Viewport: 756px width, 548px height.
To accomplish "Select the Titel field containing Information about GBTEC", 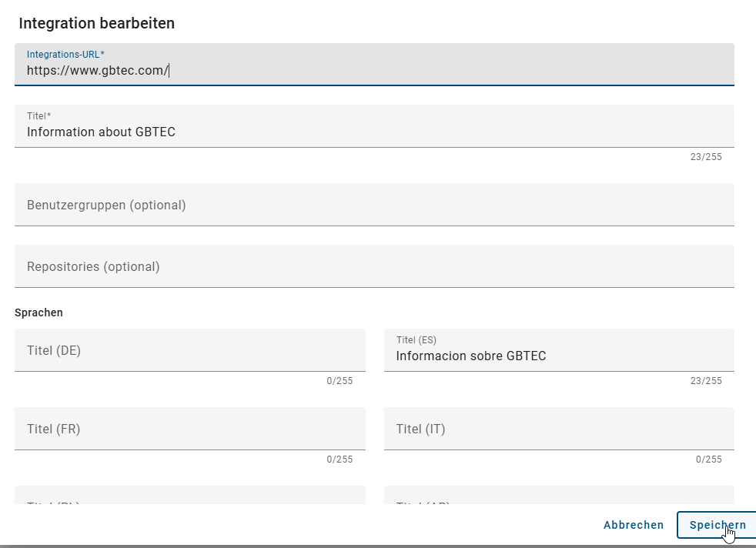I will tap(374, 127).
